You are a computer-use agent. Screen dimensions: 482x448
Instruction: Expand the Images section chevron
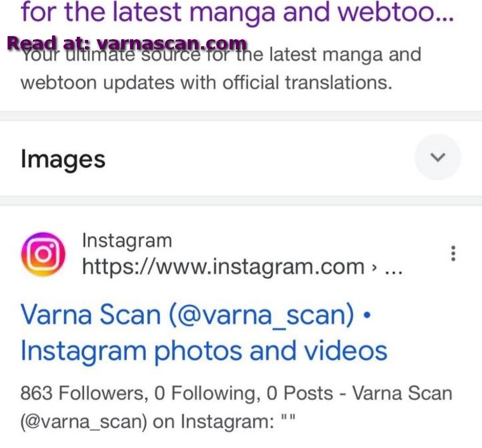click(438, 157)
